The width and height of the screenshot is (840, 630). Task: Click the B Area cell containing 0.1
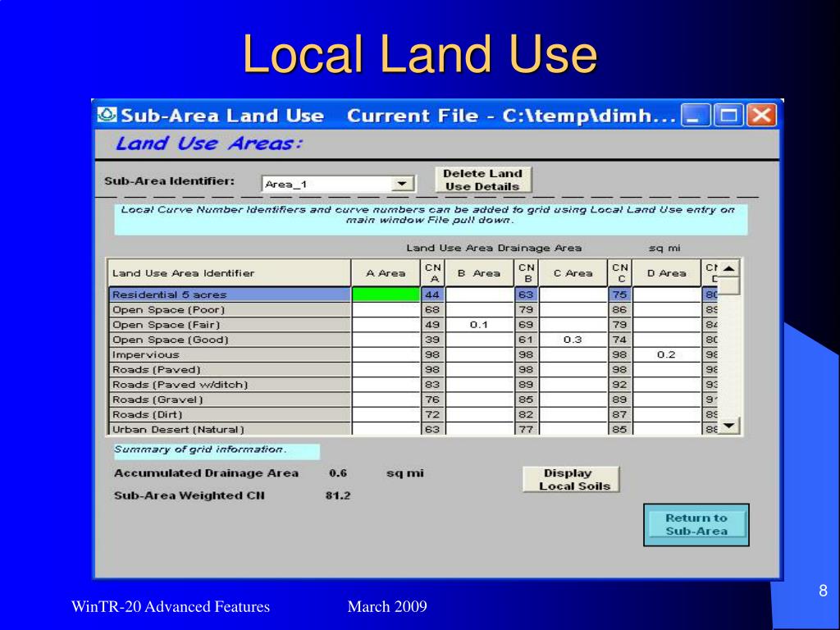pos(479,325)
